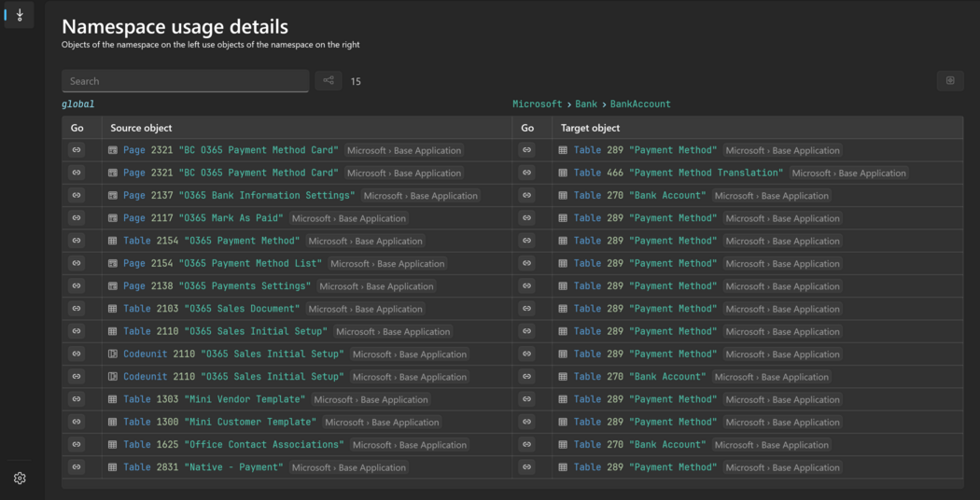This screenshot has height=500, width=980.
Task: Go to source Table 1625 Office Contact Associations
Action: 77,444
